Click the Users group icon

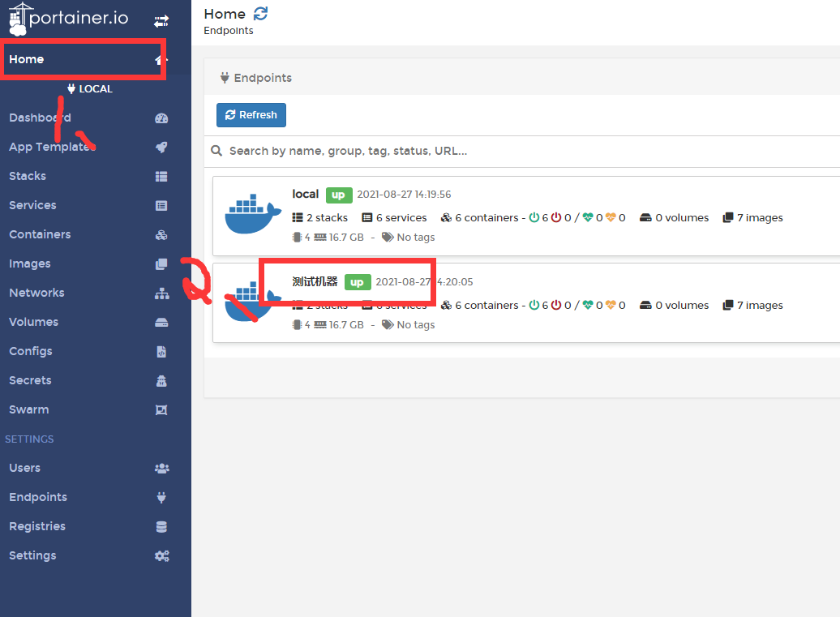[162, 469]
